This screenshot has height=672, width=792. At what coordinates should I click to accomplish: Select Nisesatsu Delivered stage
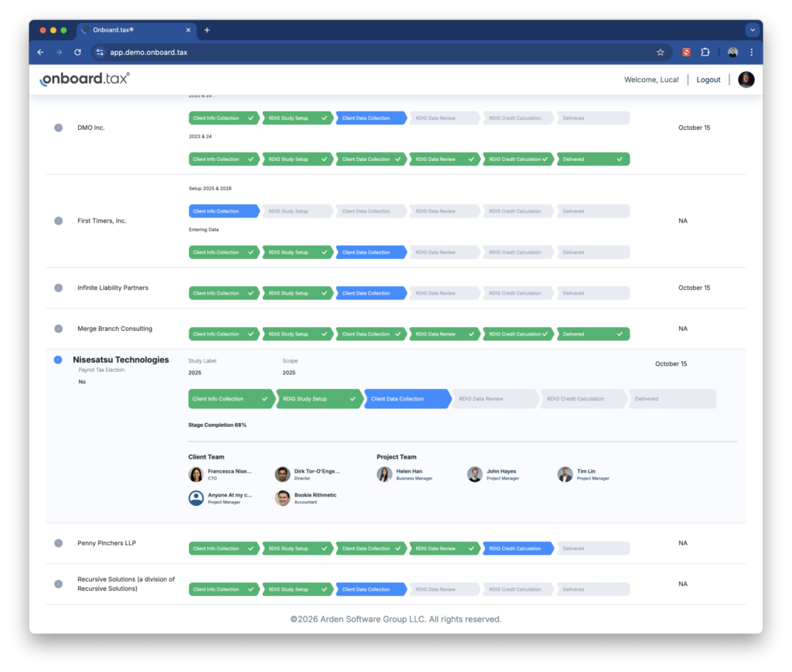[672, 399]
